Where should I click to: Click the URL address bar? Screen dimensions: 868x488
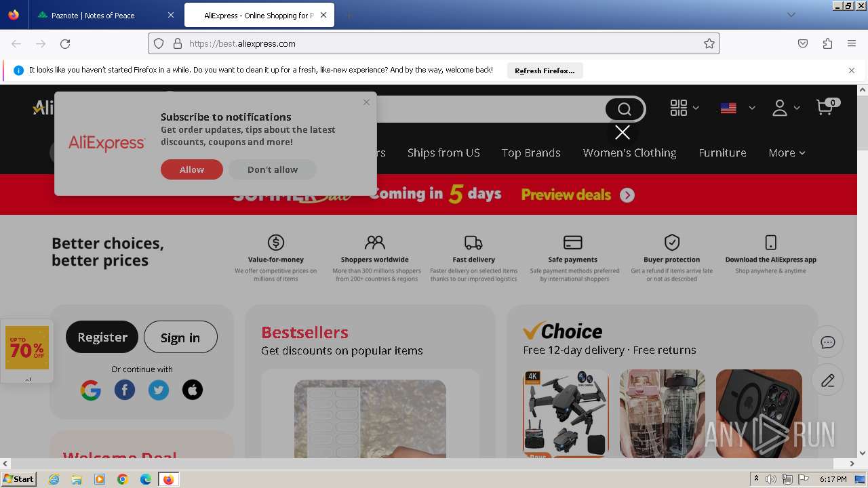click(434, 43)
